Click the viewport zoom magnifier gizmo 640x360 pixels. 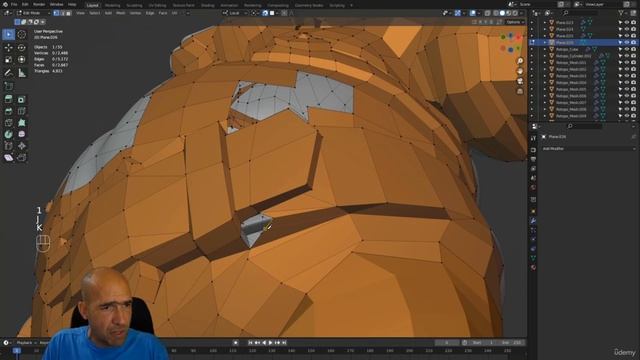tap(520, 61)
